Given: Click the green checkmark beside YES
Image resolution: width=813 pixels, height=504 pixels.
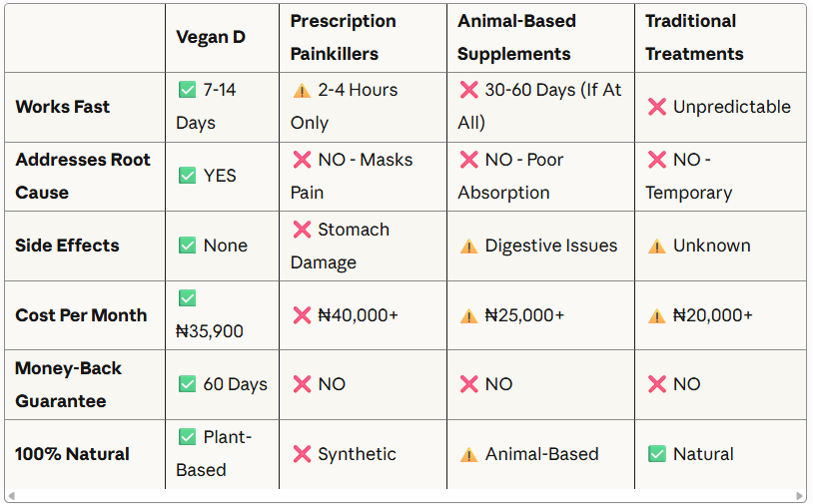Looking at the screenshot, I should click(187, 176).
